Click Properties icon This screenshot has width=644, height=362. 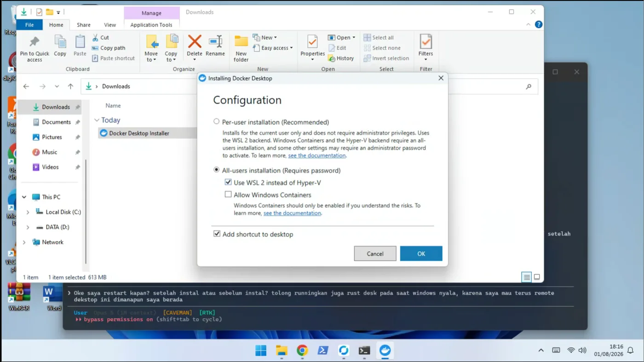point(312,42)
